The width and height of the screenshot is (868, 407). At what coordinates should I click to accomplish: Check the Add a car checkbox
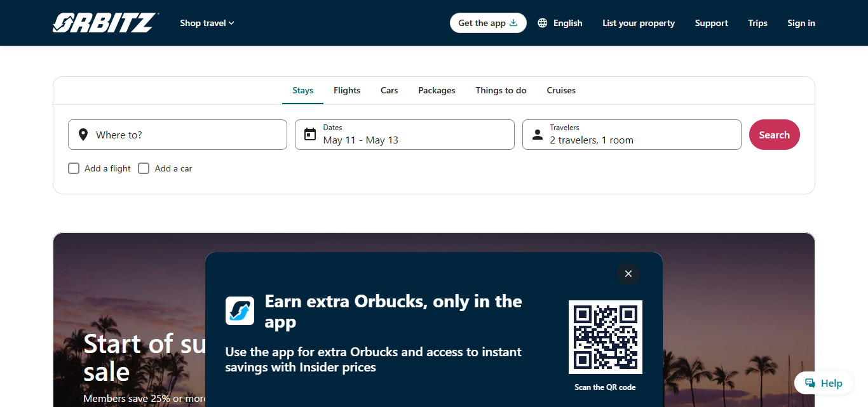144,168
